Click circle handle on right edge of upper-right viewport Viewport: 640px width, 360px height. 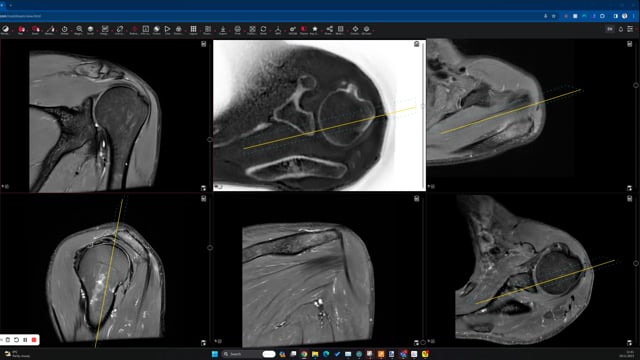[636, 85]
